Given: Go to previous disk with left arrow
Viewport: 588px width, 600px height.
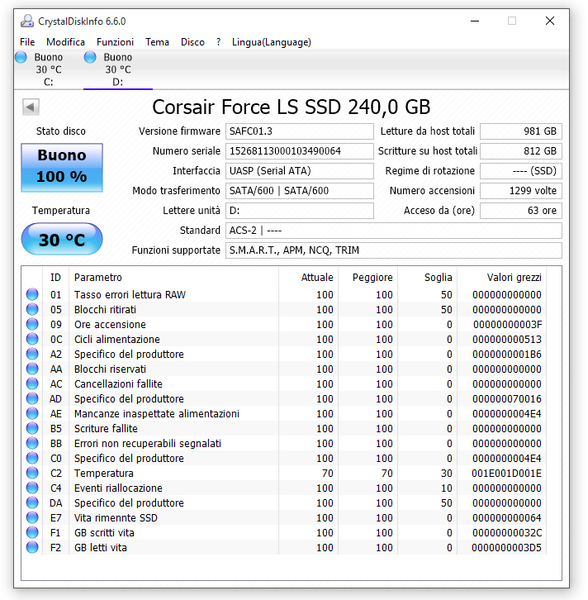Looking at the screenshot, I should [31, 107].
